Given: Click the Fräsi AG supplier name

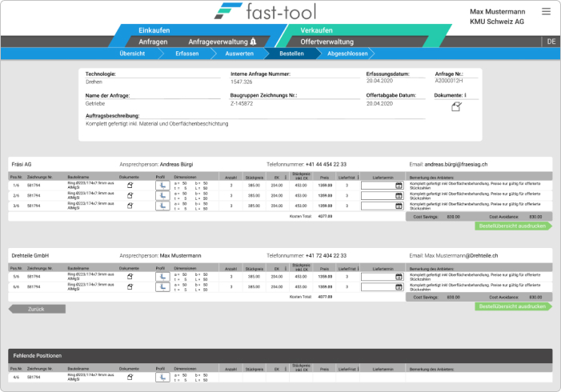Looking at the screenshot, I should pos(22,165).
